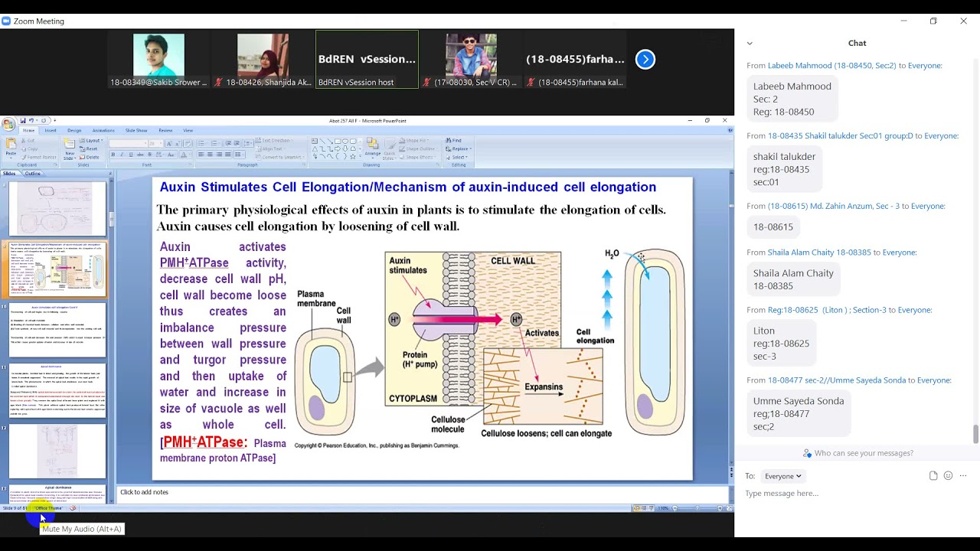
Task: Switch to the Outline pane tab
Action: click(32, 174)
